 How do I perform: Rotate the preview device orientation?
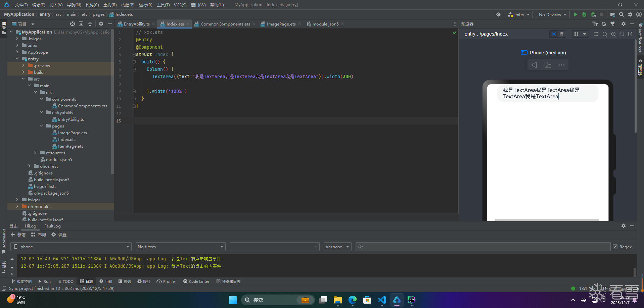click(548, 65)
